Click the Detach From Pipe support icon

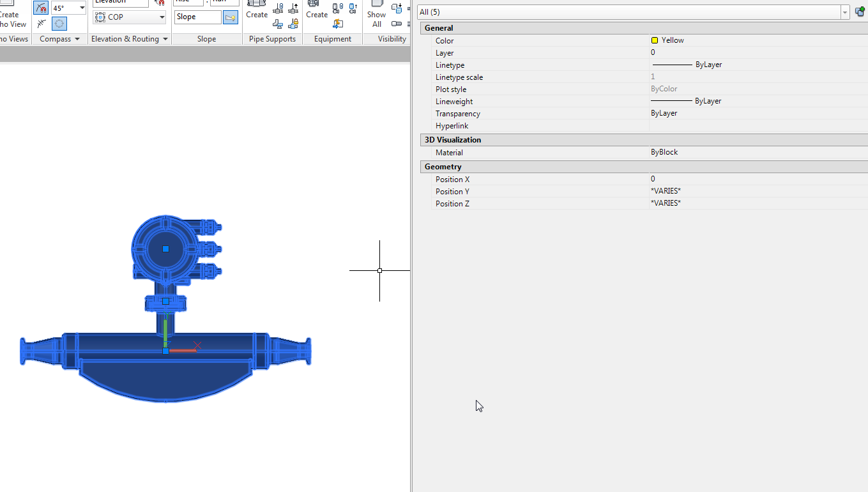[293, 8]
